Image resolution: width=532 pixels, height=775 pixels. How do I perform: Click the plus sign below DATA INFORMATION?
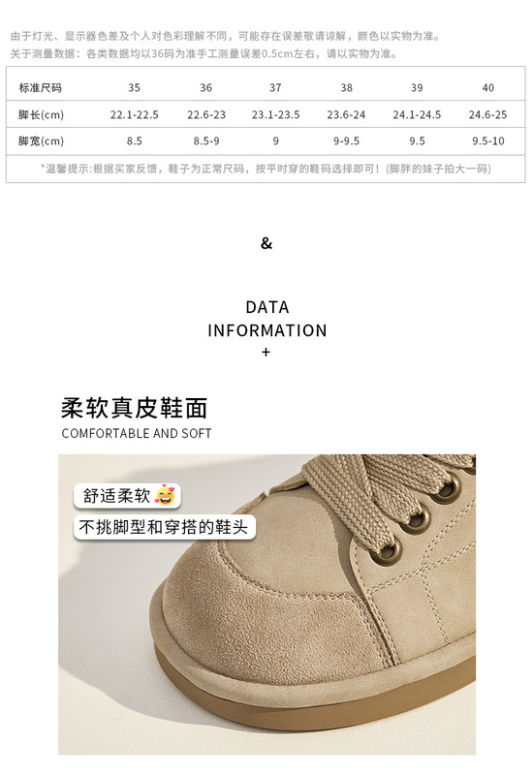pyautogui.click(x=266, y=352)
